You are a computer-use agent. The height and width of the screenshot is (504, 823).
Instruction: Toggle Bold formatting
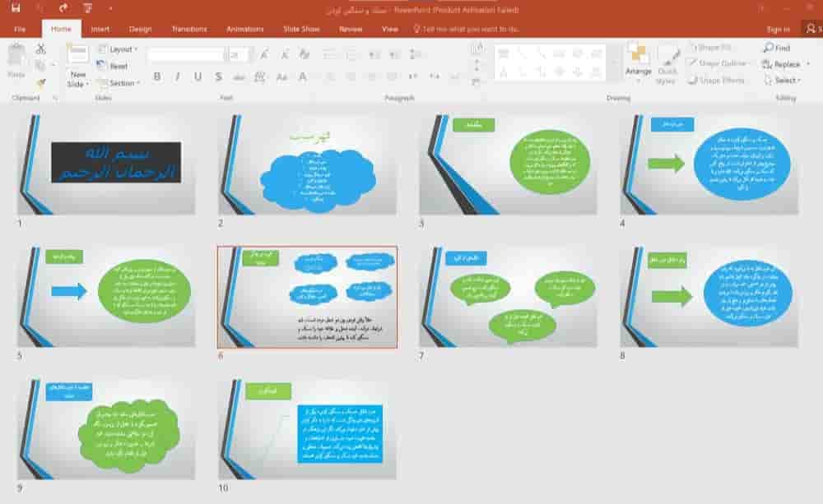point(157,76)
